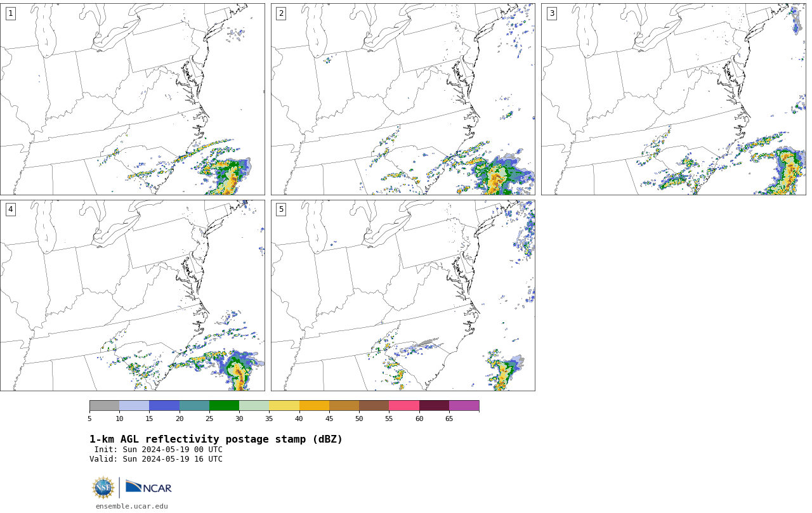Click the colorbar tick label 20

[180, 419]
